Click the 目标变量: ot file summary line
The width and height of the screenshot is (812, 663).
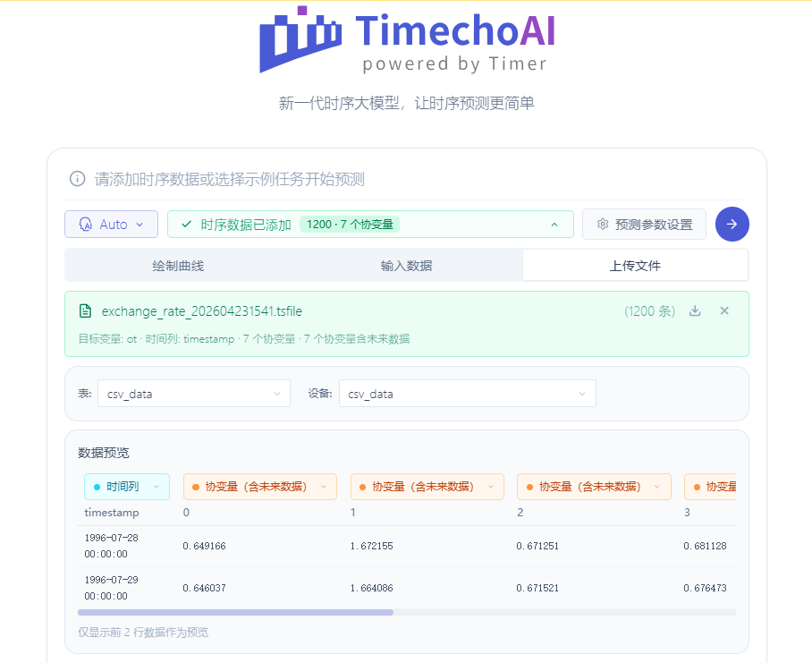[x=244, y=339]
